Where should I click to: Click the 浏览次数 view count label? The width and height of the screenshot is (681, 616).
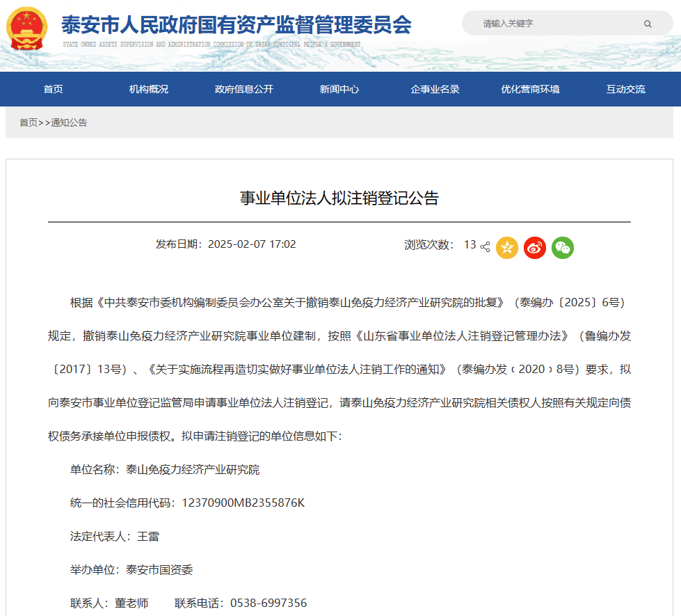428,245
